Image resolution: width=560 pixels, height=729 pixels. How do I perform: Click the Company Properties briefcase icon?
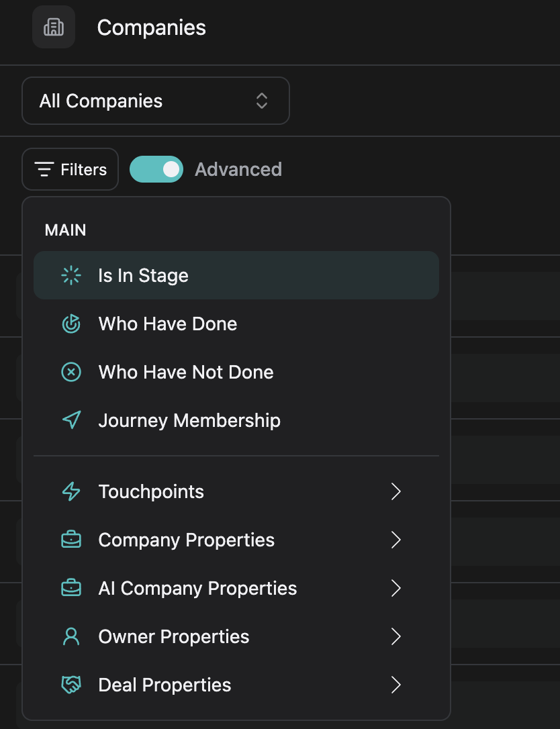pyautogui.click(x=71, y=540)
